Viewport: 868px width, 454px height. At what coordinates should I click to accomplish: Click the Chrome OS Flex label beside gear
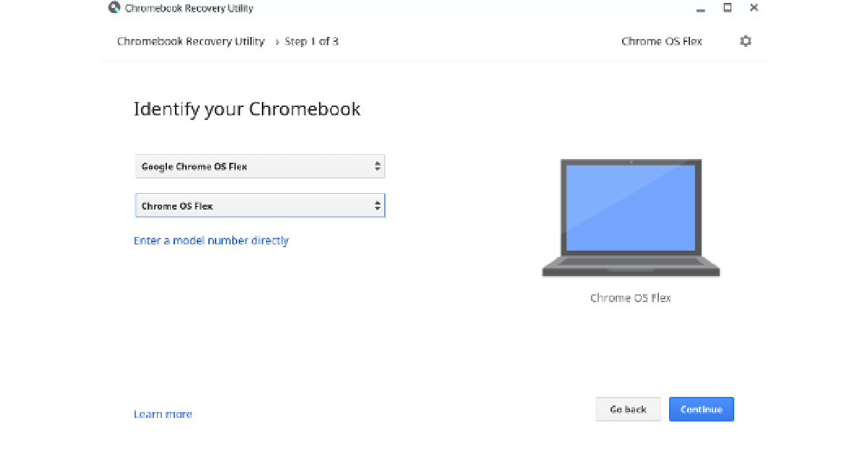(661, 41)
